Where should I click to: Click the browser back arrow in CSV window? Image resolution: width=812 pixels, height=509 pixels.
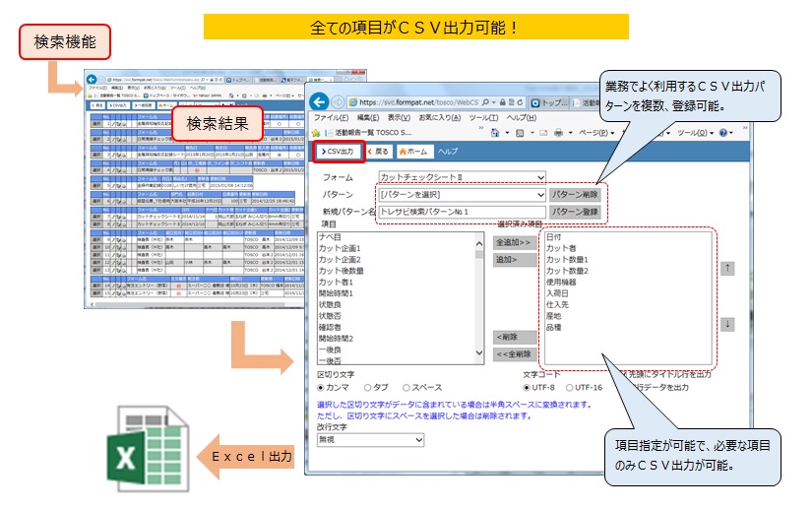[320, 102]
